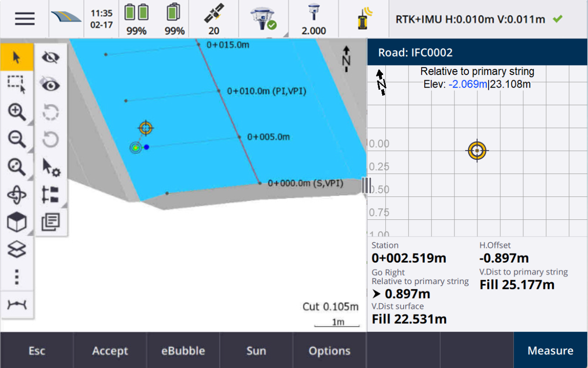Show the cross-section view icon
588x368 pixels.
tap(16, 305)
